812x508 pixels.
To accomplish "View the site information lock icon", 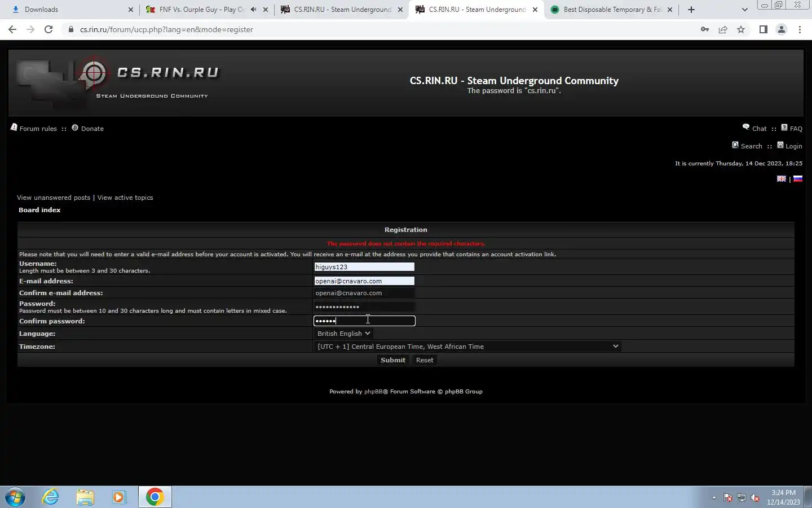I will point(71,29).
